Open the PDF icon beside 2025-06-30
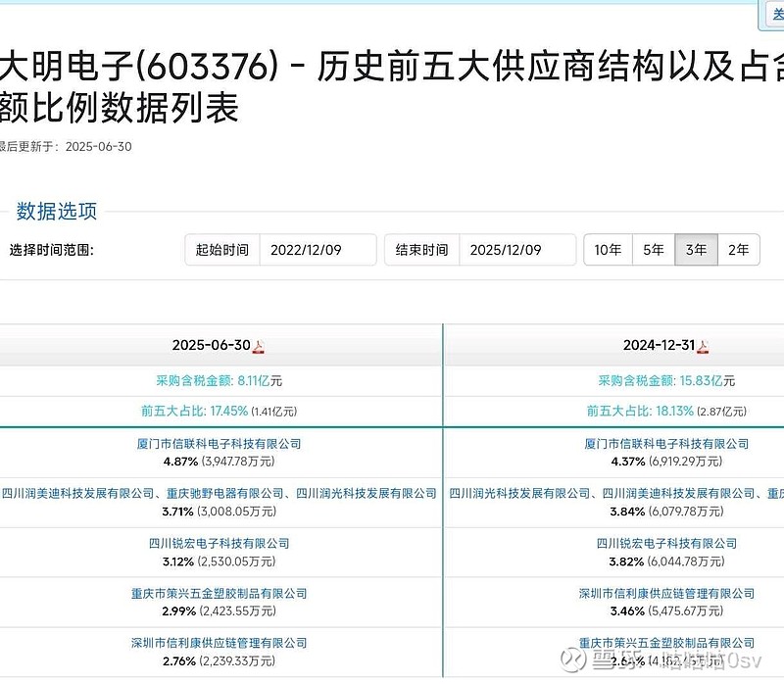The height and width of the screenshot is (684, 784). pos(258,346)
